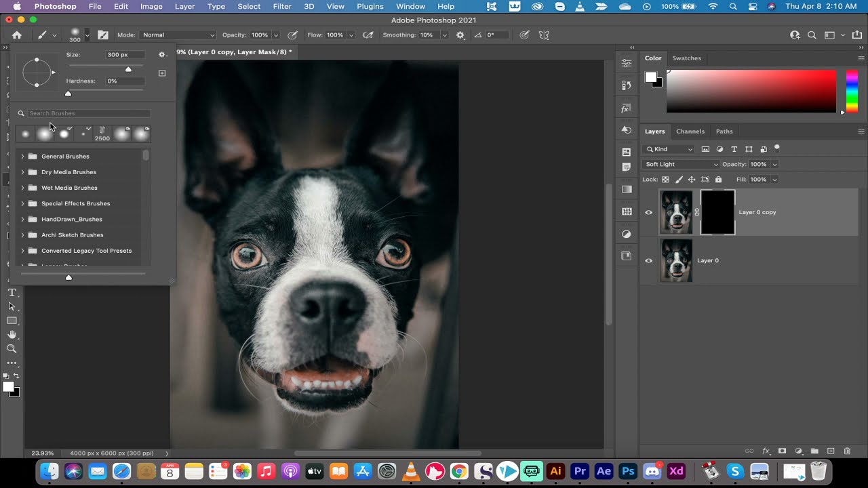Image resolution: width=868 pixels, height=488 pixels.
Task: Toggle symmetry paint options butterfly
Action: (543, 35)
